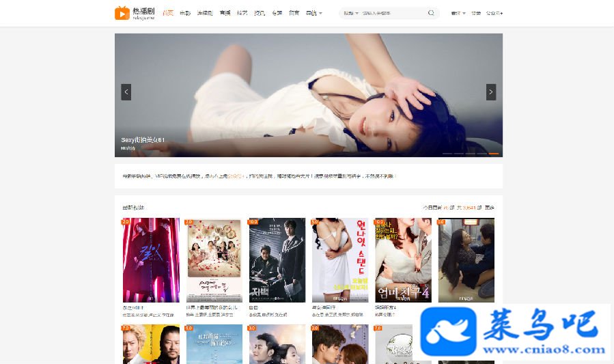
Task: Click the 更多 more link beside today's update count
Action: click(x=490, y=208)
